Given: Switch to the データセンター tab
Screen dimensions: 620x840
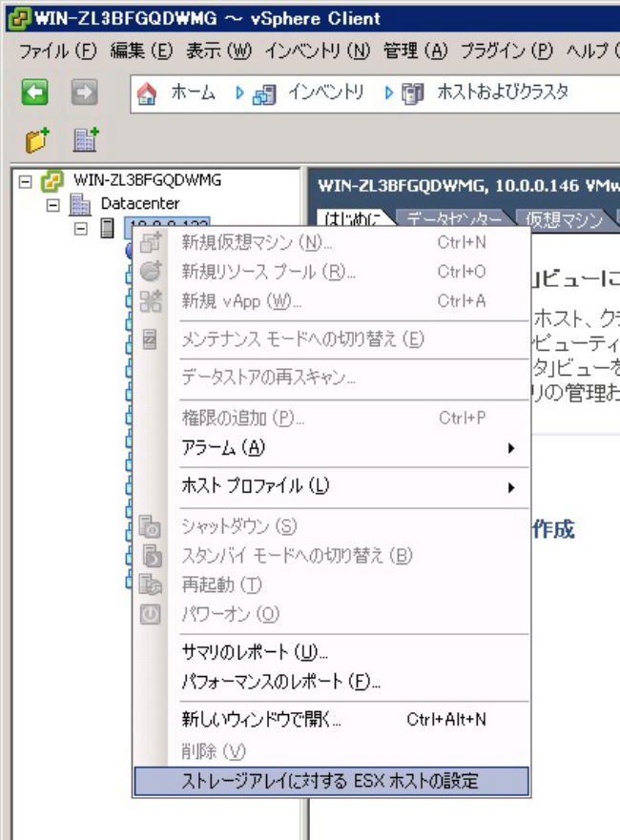Looking at the screenshot, I should (454, 219).
